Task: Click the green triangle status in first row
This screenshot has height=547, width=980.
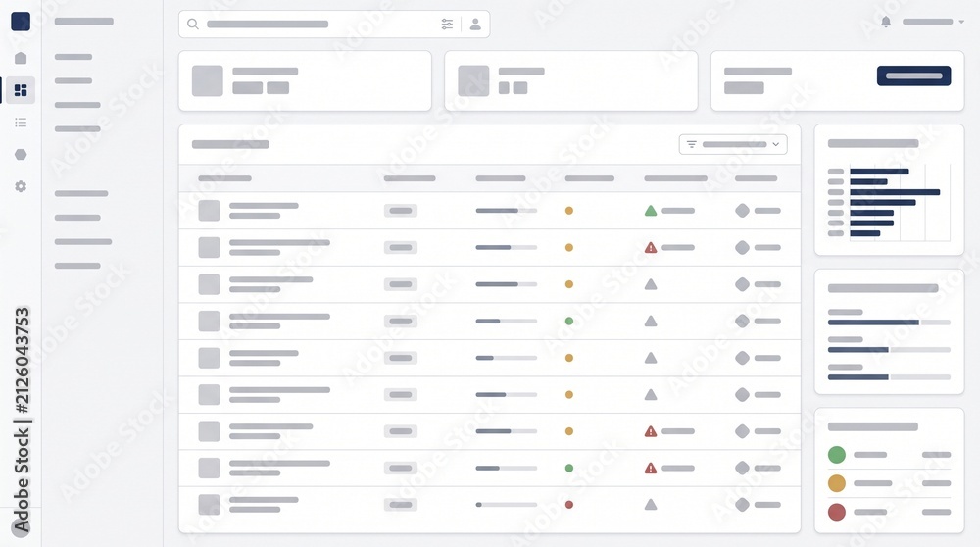Action: [x=651, y=211]
